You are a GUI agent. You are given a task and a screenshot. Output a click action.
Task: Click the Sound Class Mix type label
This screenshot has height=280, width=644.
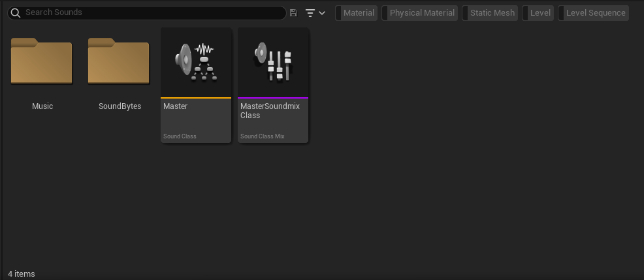tap(262, 136)
